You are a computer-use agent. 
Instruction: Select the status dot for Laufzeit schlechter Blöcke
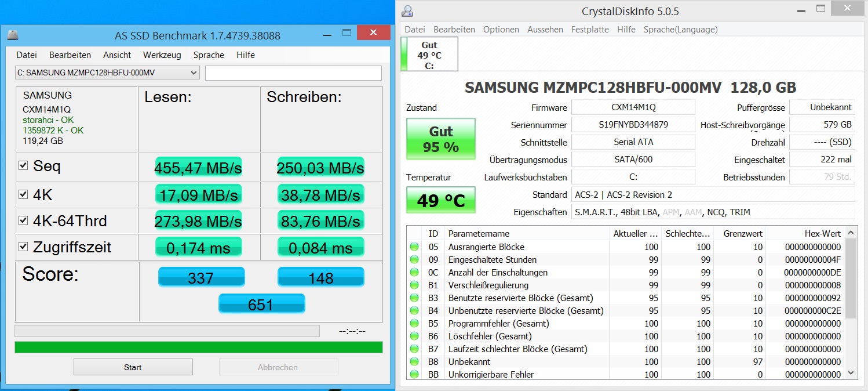pos(414,349)
